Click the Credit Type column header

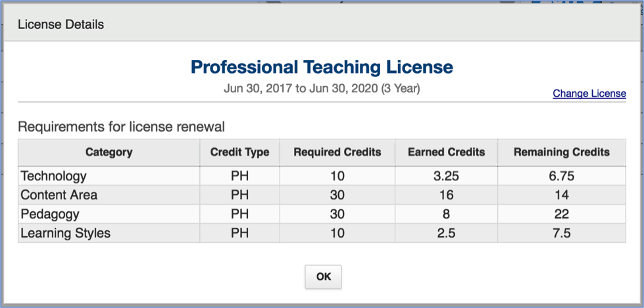(x=239, y=152)
